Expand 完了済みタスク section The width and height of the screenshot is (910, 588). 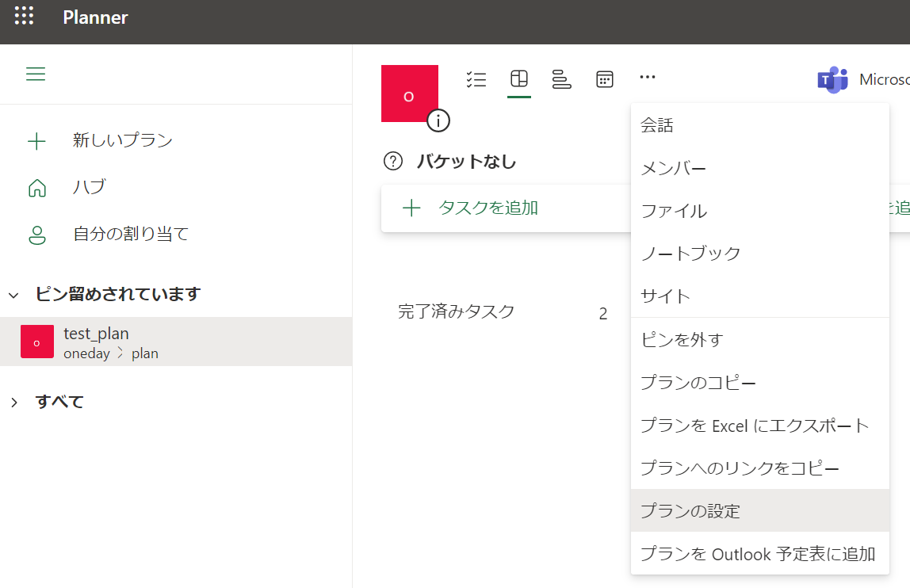pyautogui.click(x=456, y=311)
